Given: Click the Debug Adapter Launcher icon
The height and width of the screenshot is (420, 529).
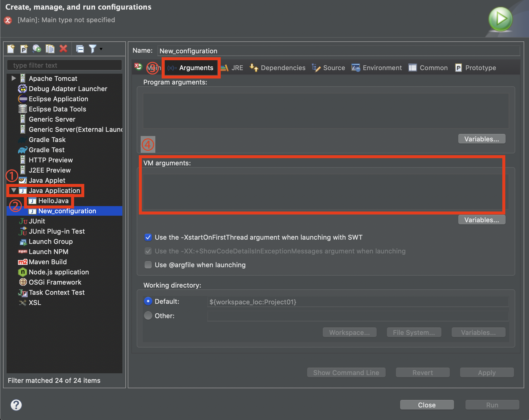Looking at the screenshot, I should click(x=22, y=89).
